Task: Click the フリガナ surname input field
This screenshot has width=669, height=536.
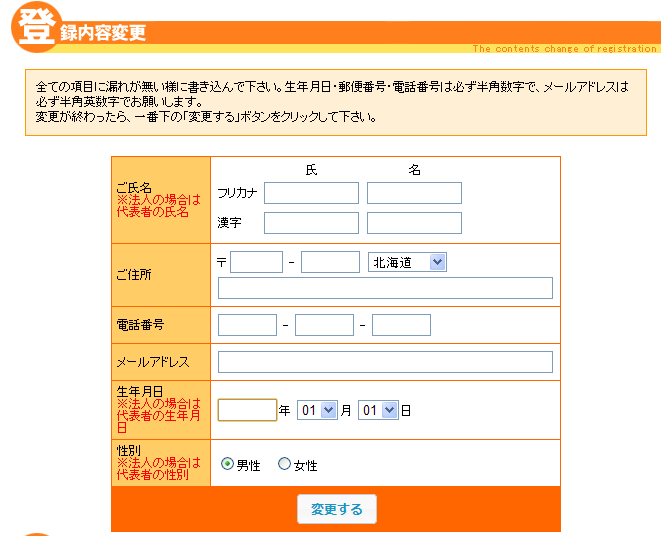Action: point(311,193)
